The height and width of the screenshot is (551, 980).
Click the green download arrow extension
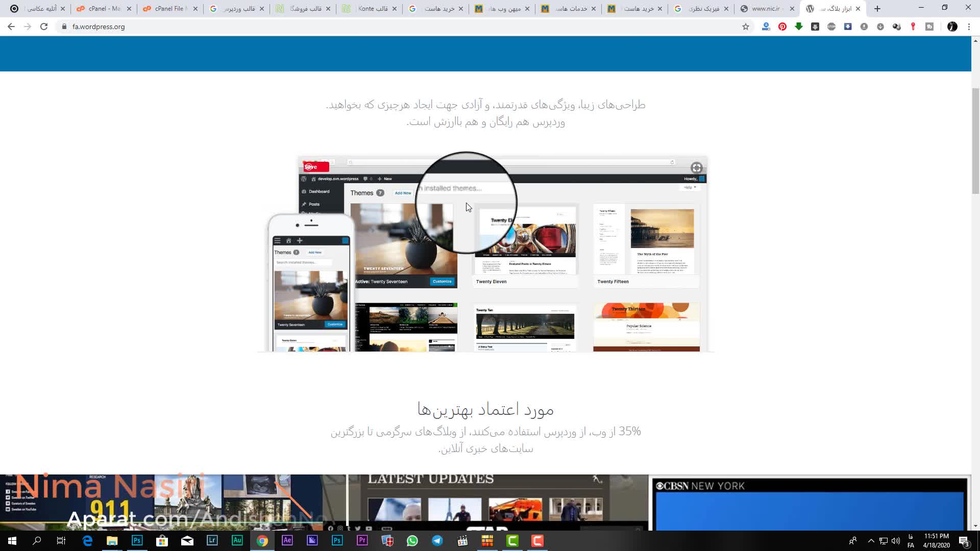click(x=799, y=27)
